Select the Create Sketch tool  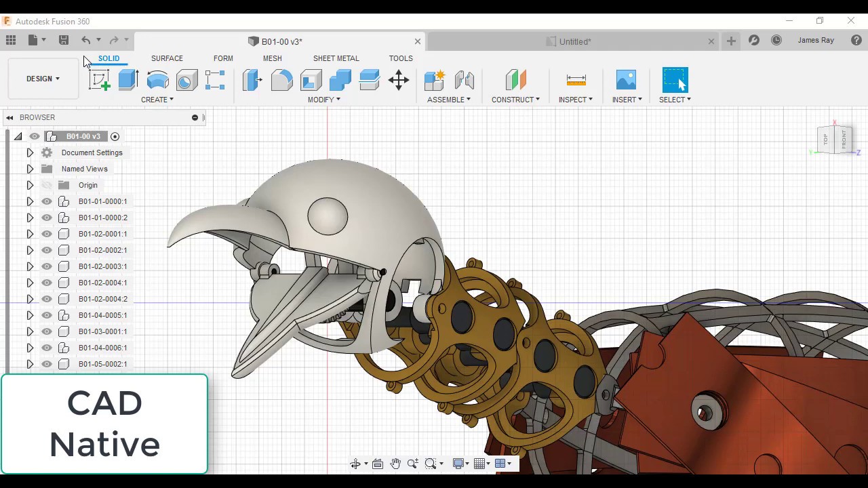pos(100,80)
